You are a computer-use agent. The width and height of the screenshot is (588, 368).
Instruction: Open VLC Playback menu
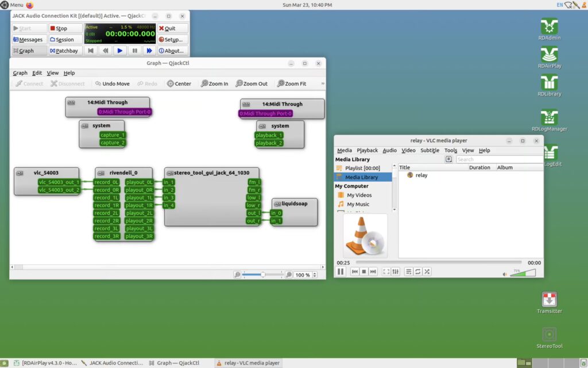coord(367,150)
